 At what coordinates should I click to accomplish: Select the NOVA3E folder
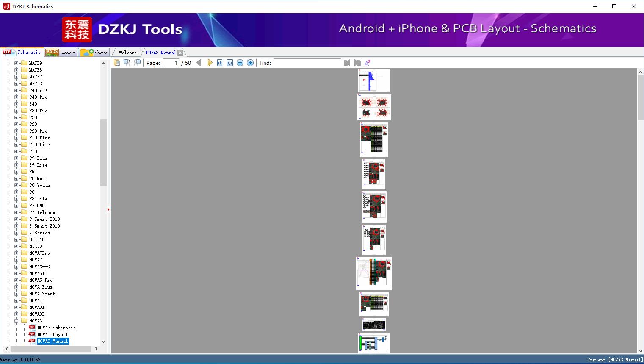pyautogui.click(x=37, y=314)
